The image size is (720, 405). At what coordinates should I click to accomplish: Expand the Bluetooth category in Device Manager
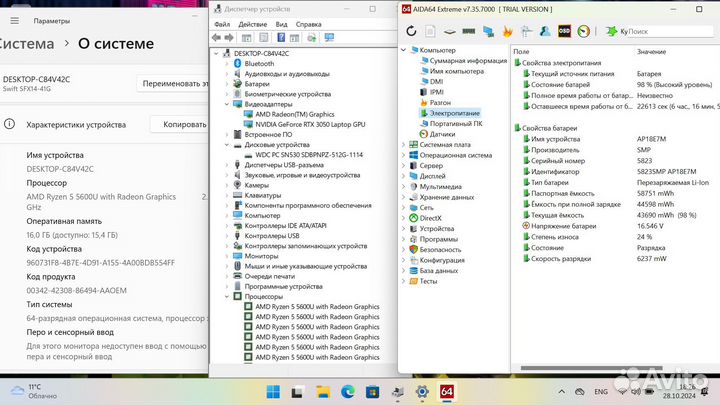point(227,64)
